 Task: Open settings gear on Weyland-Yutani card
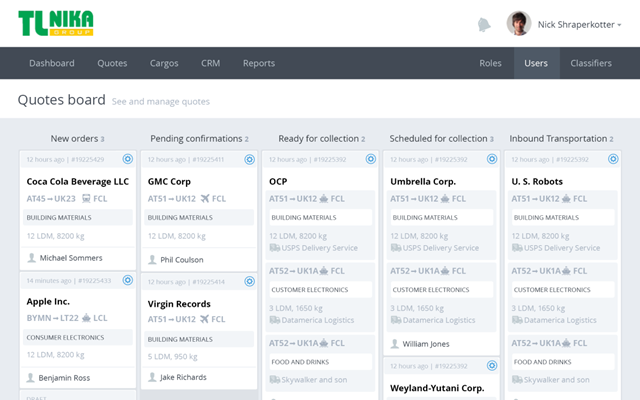point(492,365)
